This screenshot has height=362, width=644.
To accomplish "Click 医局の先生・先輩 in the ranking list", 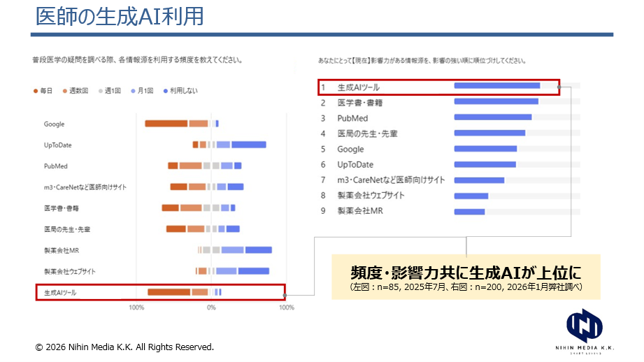I will (x=366, y=133).
